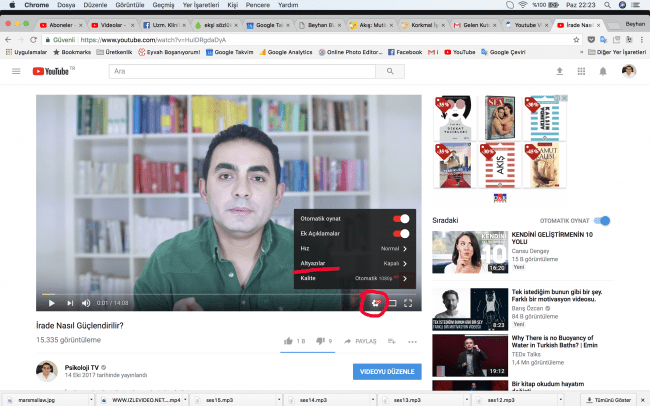
Task: Skip to next video with next icon
Action: [x=70, y=302]
